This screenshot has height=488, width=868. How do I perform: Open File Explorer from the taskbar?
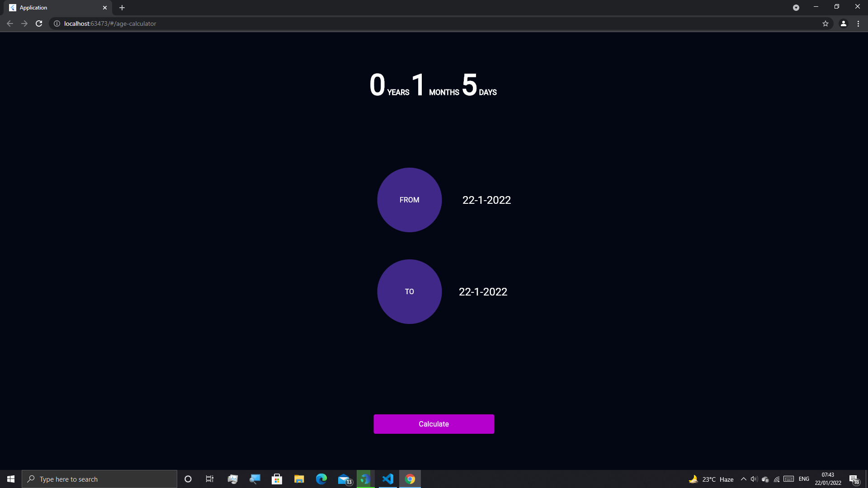point(299,479)
